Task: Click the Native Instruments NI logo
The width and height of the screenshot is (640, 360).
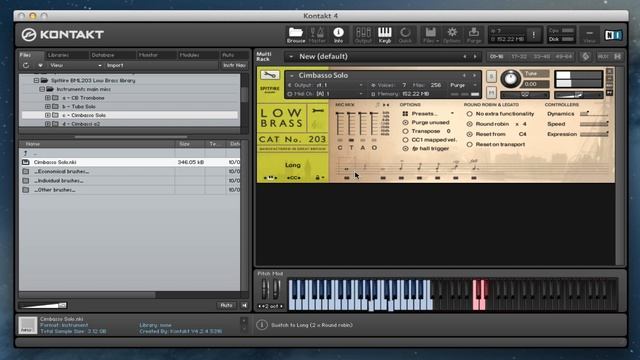Action: tap(613, 35)
